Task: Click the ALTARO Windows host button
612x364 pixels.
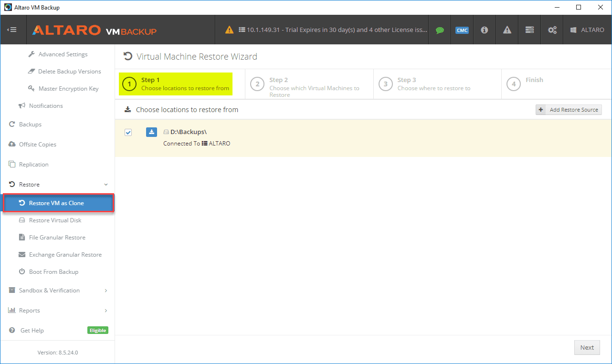Action: (587, 30)
